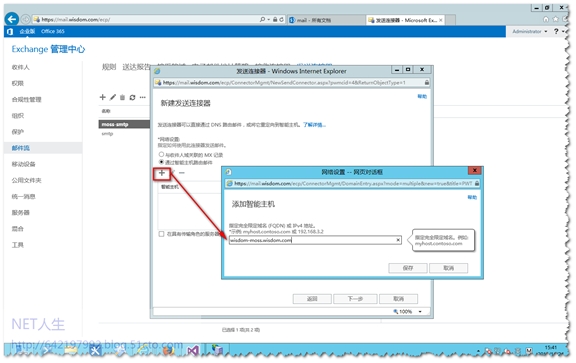This screenshot has width=576, height=363.
Task: Open address bar search dropdown arrow
Action: (x=269, y=19)
